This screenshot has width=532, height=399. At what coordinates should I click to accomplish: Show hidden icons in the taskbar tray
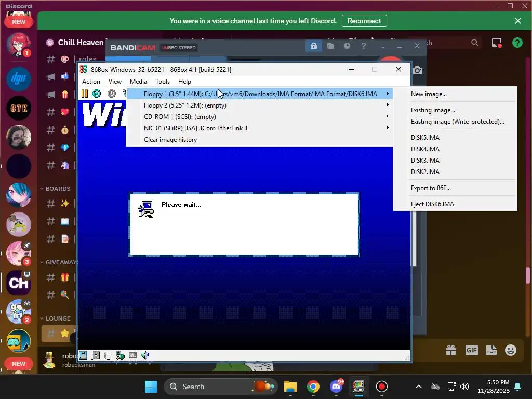click(419, 387)
